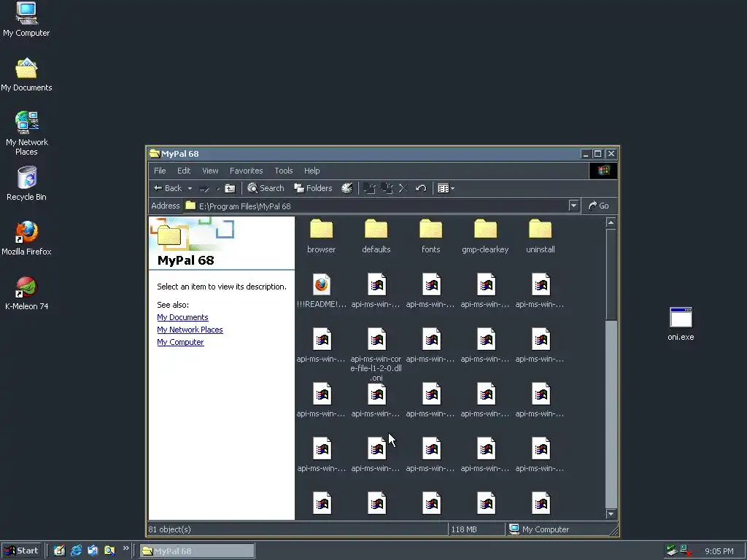The image size is (747, 560).
Task: Click the 9:05 PM clock
Action: tap(719, 551)
